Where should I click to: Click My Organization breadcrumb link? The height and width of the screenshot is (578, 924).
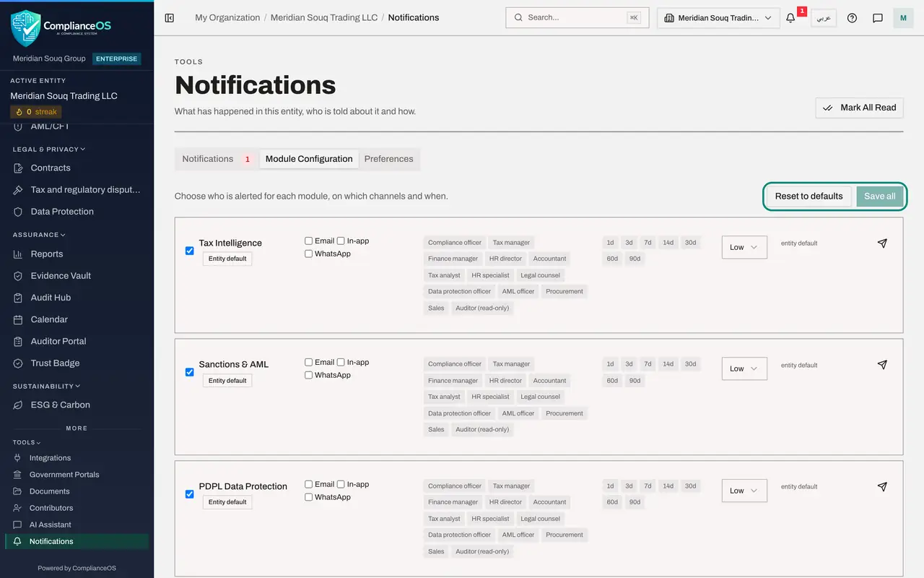click(227, 17)
